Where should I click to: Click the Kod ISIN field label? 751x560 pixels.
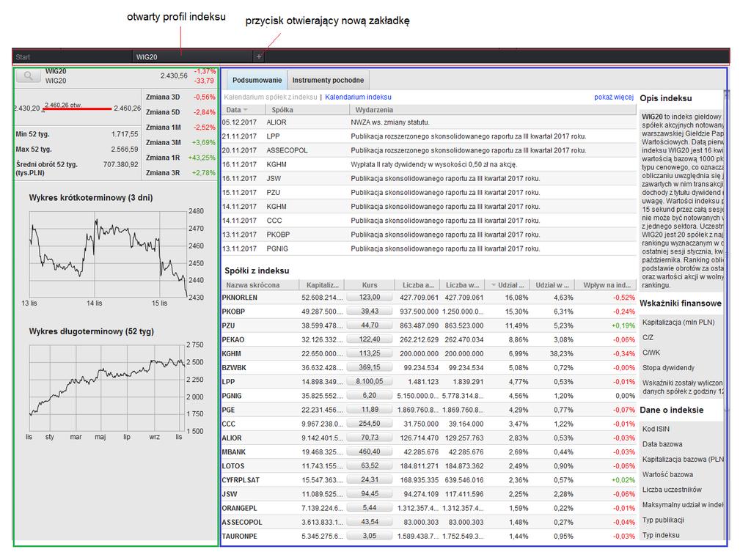pyautogui.click(x=656, y=429)
